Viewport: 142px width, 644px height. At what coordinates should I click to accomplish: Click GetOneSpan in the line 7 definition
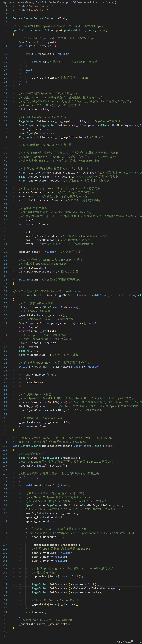click(53, 30)
